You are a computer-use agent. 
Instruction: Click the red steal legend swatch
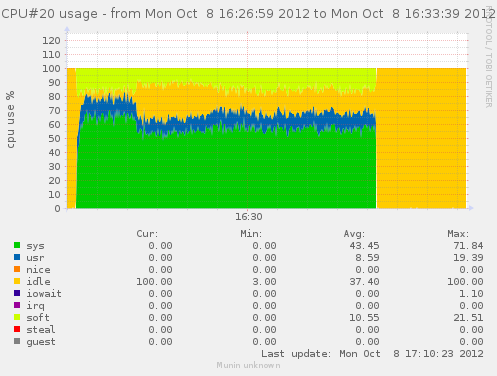point(17,329)
